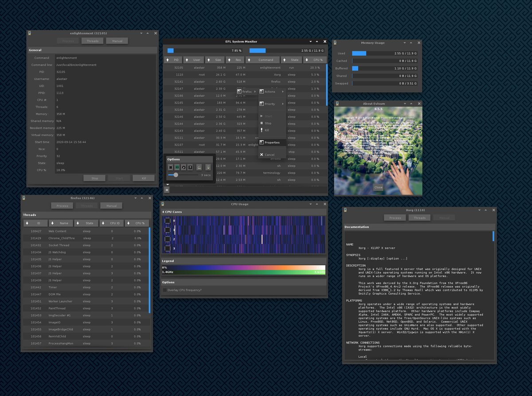
Task: Switch to Threads tab in enlightenment window
Action: [92, 41]
